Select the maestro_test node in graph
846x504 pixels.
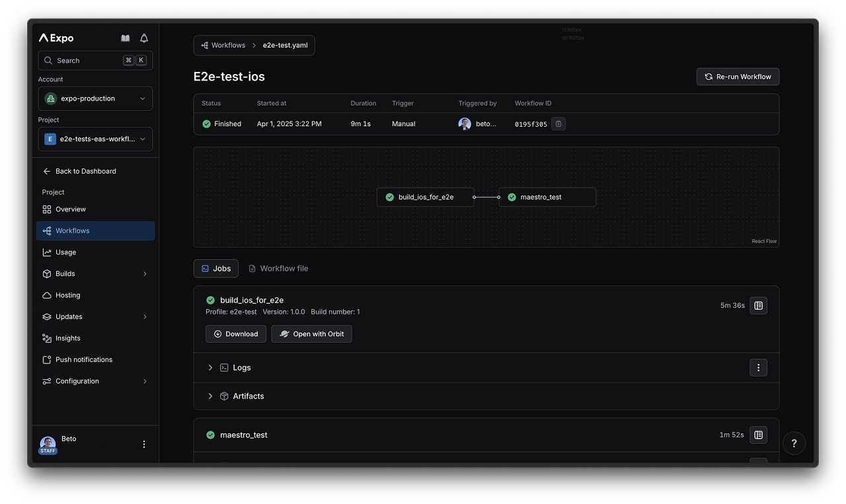[547, 197]
